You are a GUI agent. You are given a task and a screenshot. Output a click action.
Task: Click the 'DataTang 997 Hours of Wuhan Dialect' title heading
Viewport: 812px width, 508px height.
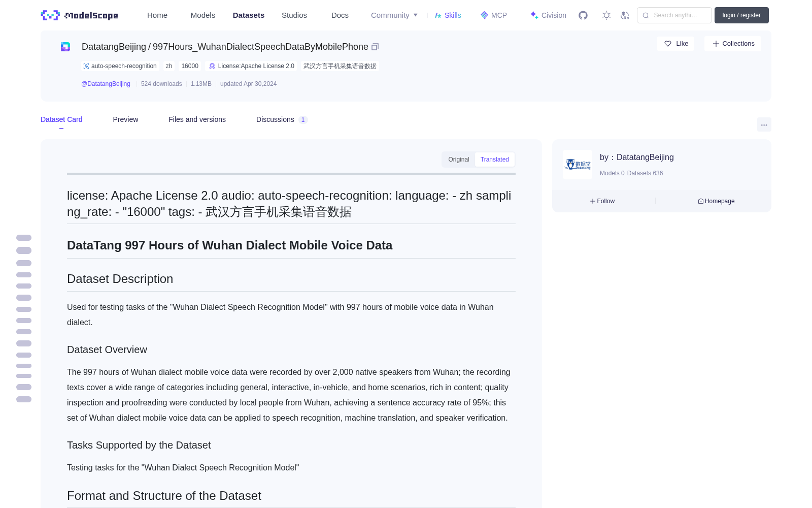[x=229, y=245]
